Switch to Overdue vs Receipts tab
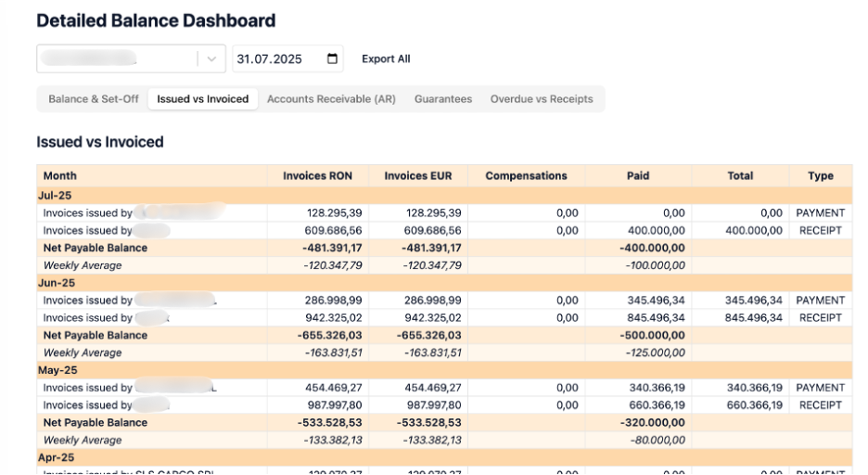The height and width of the screenshot is (475, 868). pos(542,99)
